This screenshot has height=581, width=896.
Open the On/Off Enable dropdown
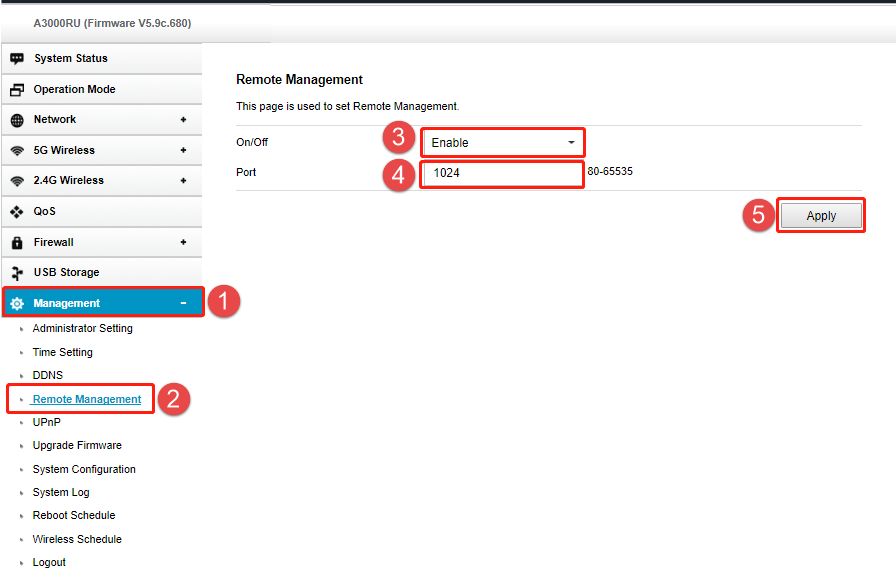(x=502, y=143)
